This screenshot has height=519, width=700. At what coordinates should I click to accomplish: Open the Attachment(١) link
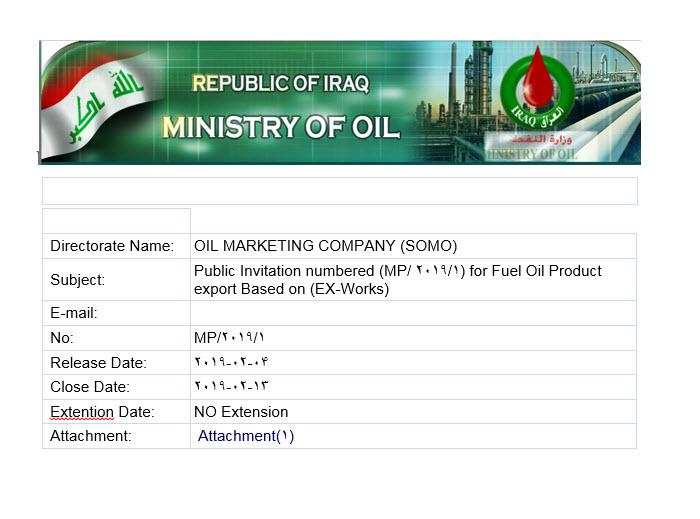pos(246,436)
